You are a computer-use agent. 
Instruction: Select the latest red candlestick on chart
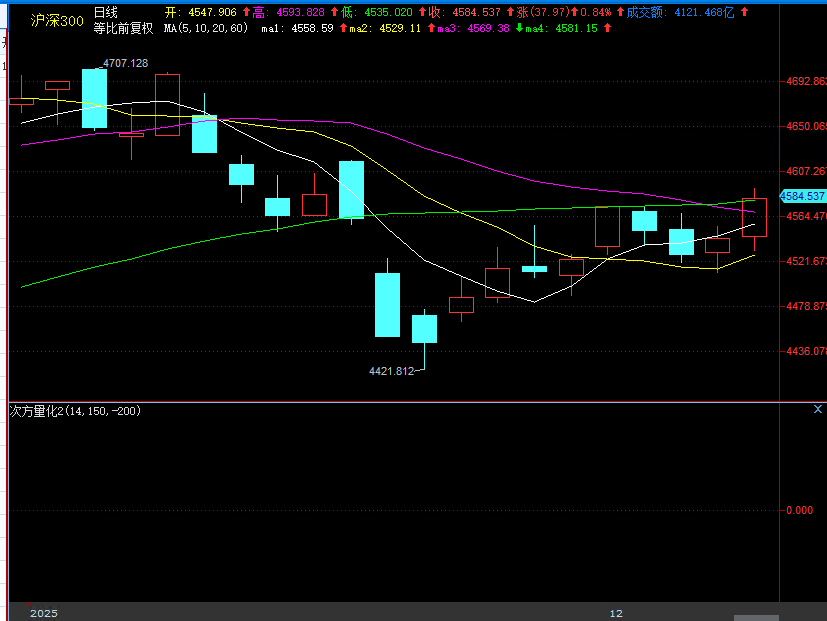[x=754, y=218]
